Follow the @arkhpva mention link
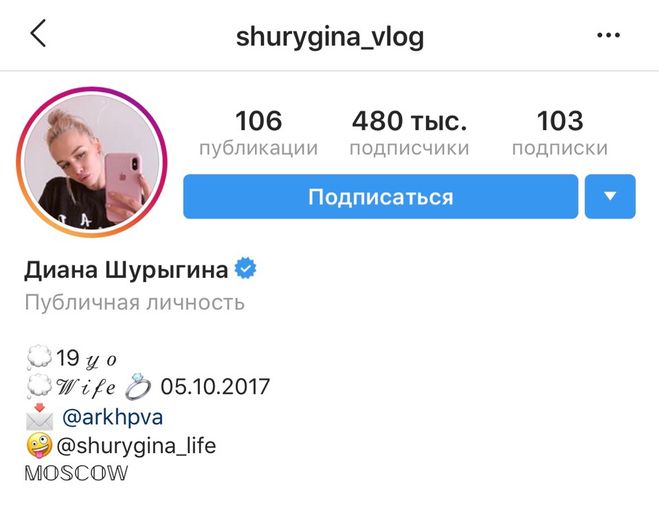 (112, 417)
